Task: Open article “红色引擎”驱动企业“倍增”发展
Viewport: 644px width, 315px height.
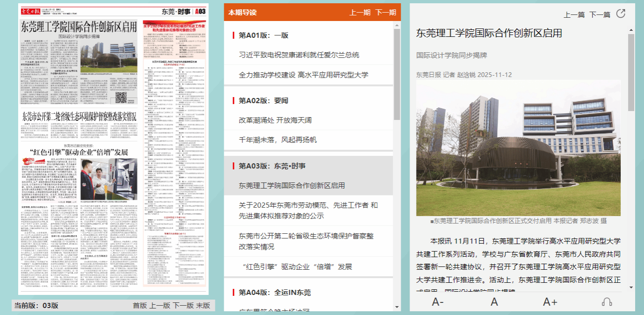Action: (x=297, y=266)
